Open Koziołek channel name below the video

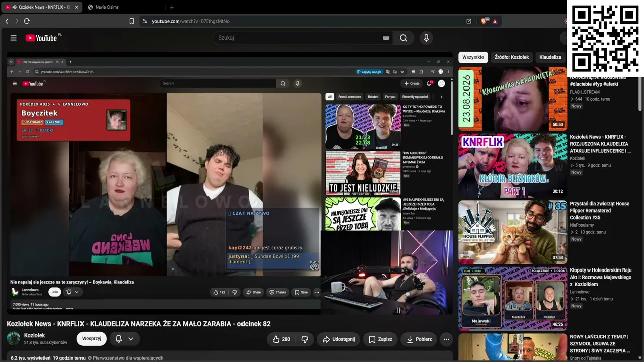pyautogui.click(x=35, y=335)
